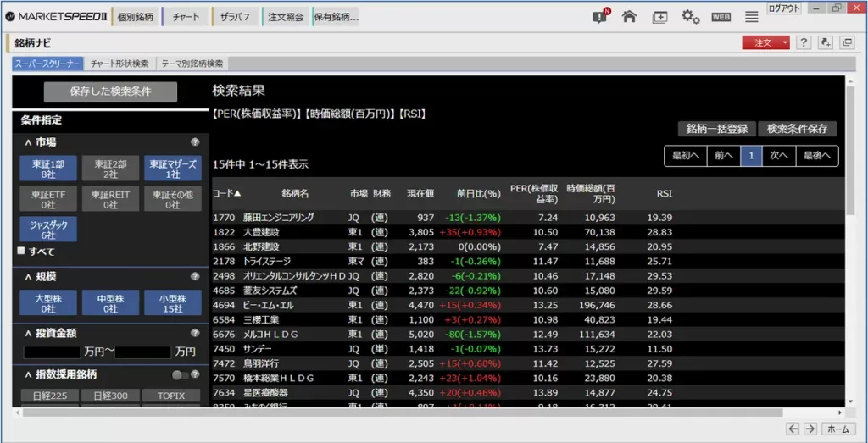
Task: Sort by コード column header
Action: click(x=226, y=194)
